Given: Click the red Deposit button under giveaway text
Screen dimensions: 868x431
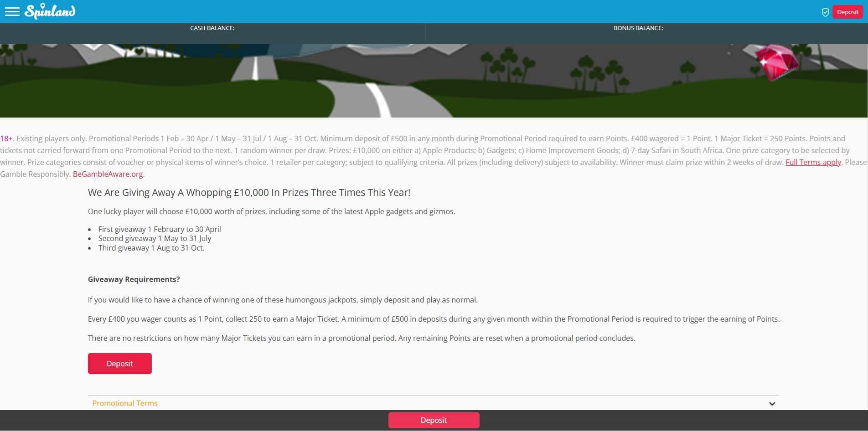Looking at the screenshot, I should [119, 364].
